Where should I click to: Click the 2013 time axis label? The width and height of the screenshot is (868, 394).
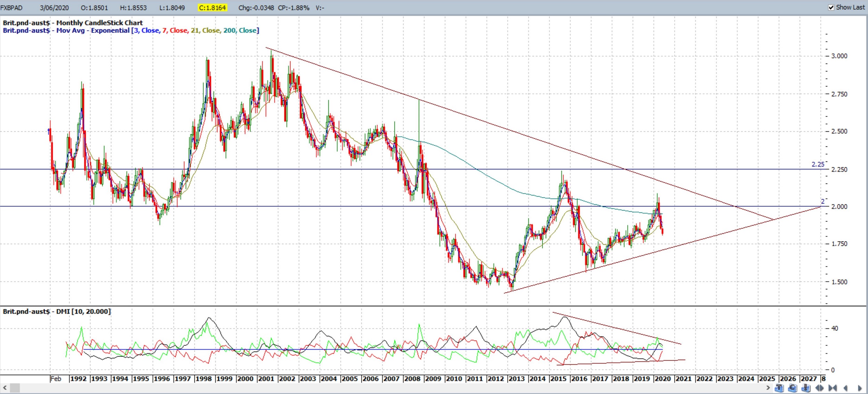(x=517, y=379)
